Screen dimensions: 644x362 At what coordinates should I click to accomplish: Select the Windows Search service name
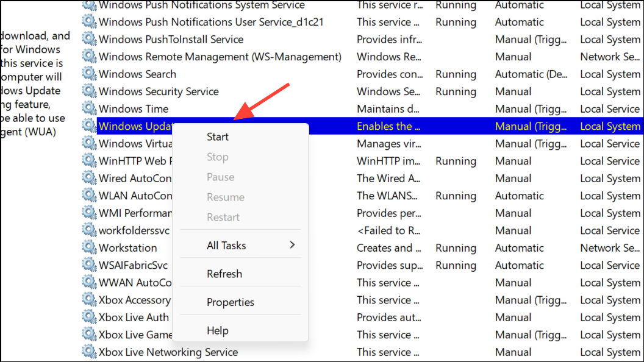click(137, 74)
